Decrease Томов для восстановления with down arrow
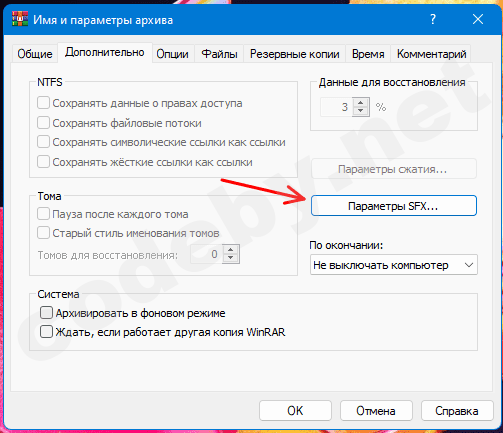This screenshot has height=433, width=503. click(230, 259)
